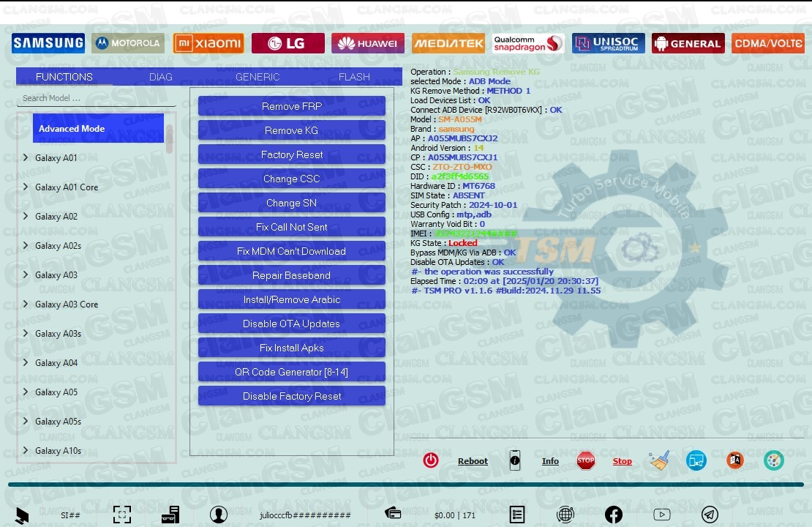The width and height of the screenshot is (812, 527).
Task: Open the MediaTek chipset section
Action: click(x=448, y=43)
